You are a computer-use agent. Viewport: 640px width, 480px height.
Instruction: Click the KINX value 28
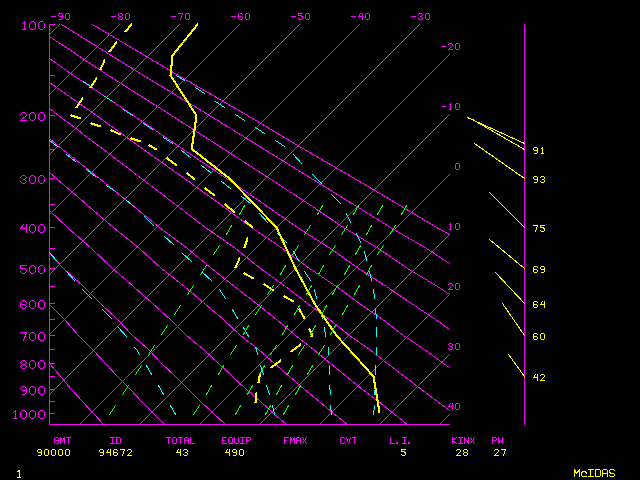462,452
